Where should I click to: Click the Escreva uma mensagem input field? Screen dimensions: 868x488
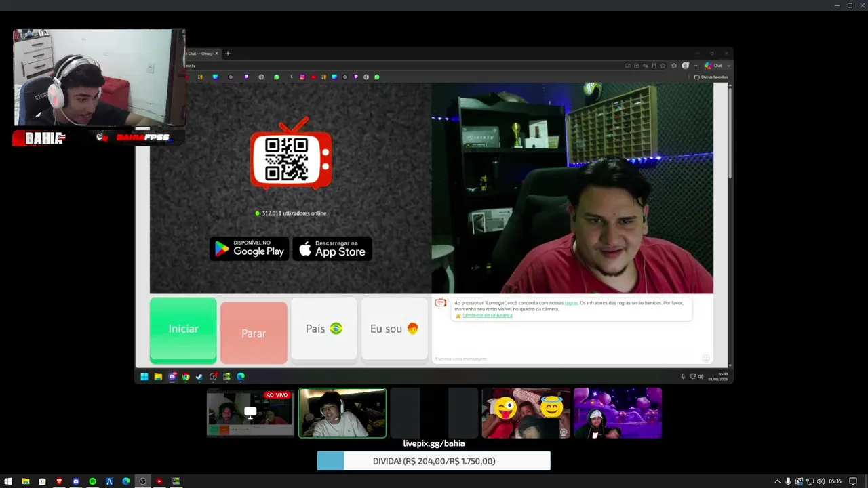click(x=566, y=359)
